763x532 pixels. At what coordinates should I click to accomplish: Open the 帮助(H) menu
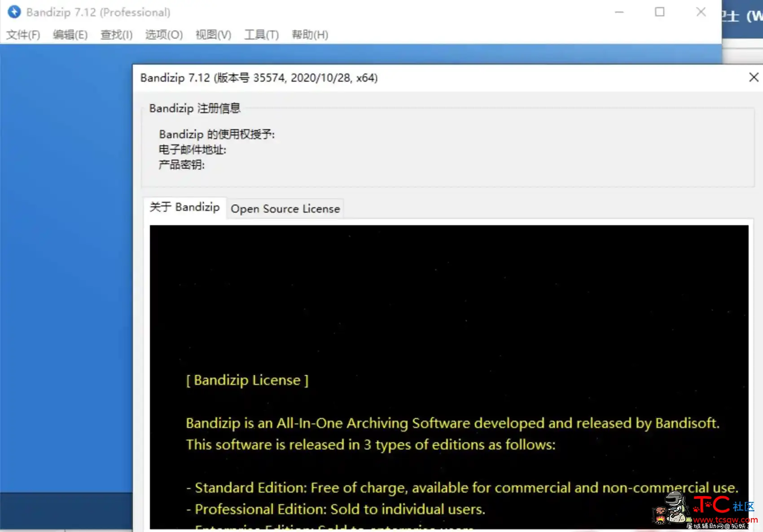click(x=310, y=35)
